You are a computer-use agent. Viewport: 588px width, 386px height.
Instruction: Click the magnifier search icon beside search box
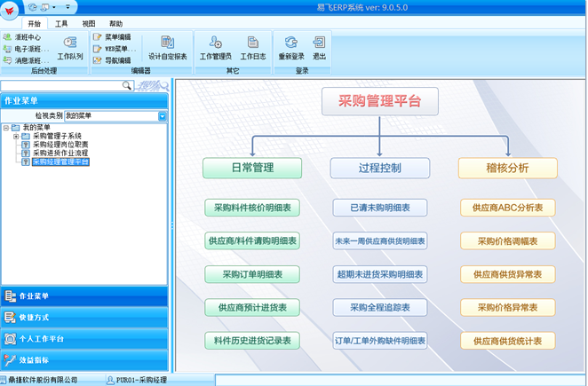[127, 86]
